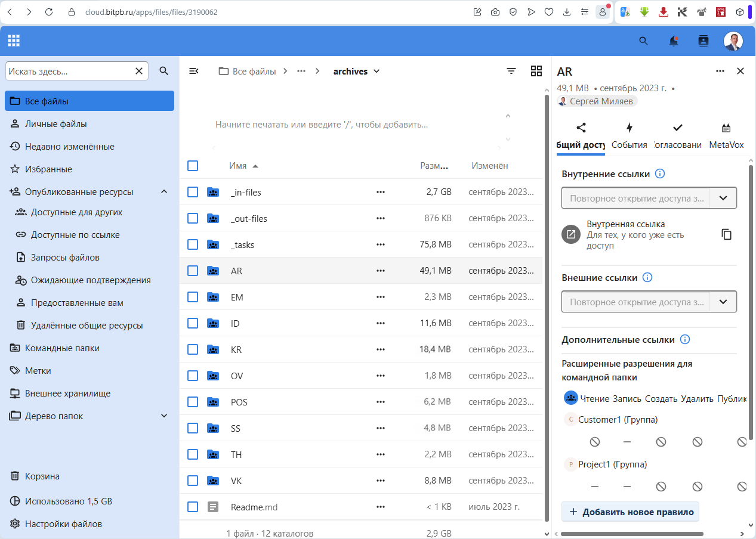Click the info icon beside Дополнительные ссылки
This screenshot has width=756, height=539.
(x=685, y=339)
